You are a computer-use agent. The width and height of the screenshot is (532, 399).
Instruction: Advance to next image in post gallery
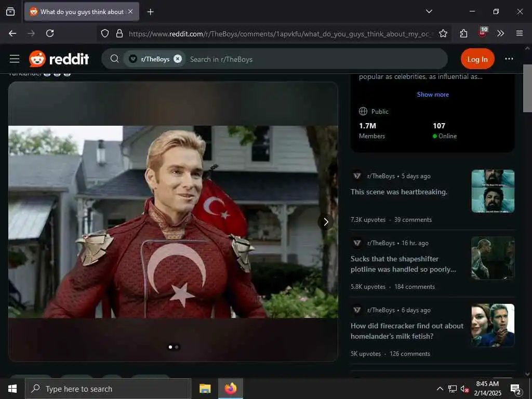tap(325, 221)
